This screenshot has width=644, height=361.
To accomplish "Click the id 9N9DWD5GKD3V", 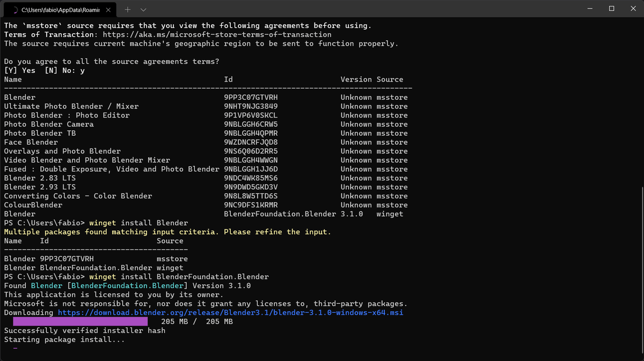I will [251, 187].
